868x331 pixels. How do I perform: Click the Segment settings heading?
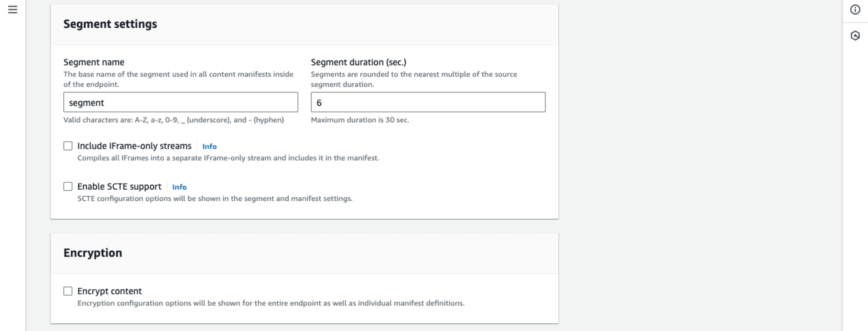click(110, 24)
